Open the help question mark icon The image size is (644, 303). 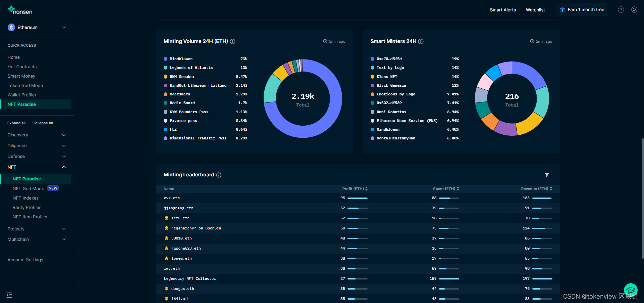pyautogui.click(x=621, y=10)
